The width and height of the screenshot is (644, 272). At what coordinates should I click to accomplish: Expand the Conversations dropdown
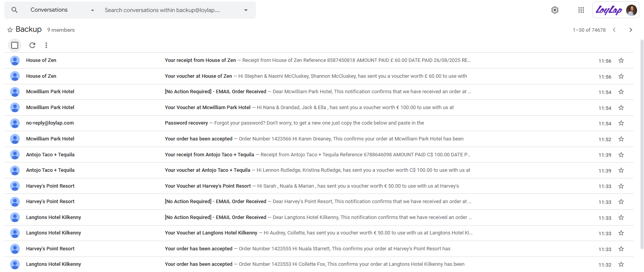[x=92, y=10]
